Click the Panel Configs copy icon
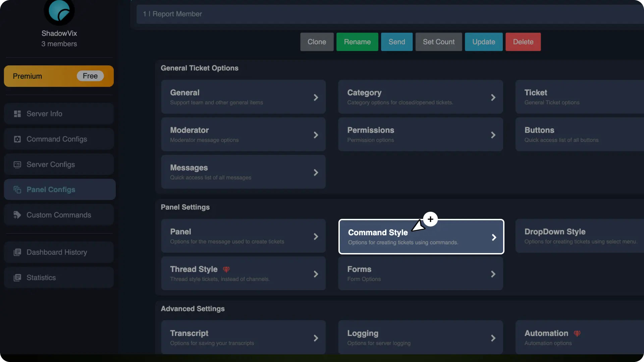Viewport: 644px width, 362px height. [17, 190]
